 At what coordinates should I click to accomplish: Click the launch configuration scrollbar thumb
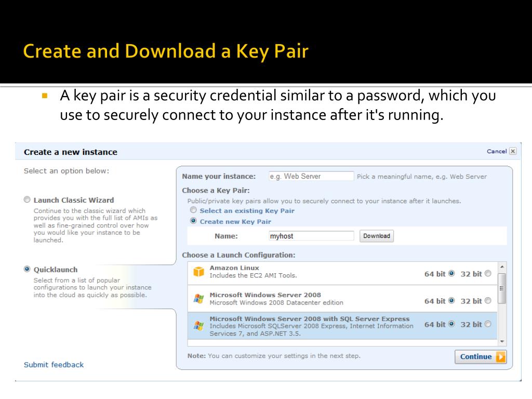coord(502,288)
